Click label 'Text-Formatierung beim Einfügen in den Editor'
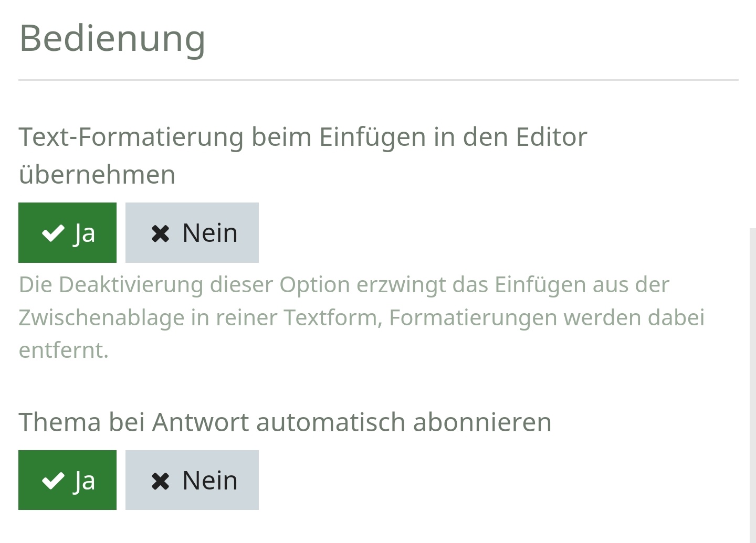Viewport: 756px width, 543px height. click(x=303, y=137)
